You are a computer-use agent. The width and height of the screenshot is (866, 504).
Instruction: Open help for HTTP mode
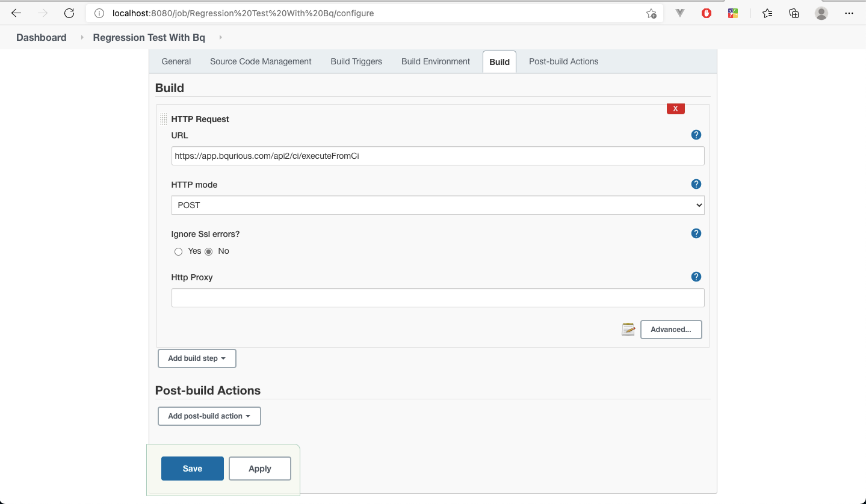pos(696,184)
